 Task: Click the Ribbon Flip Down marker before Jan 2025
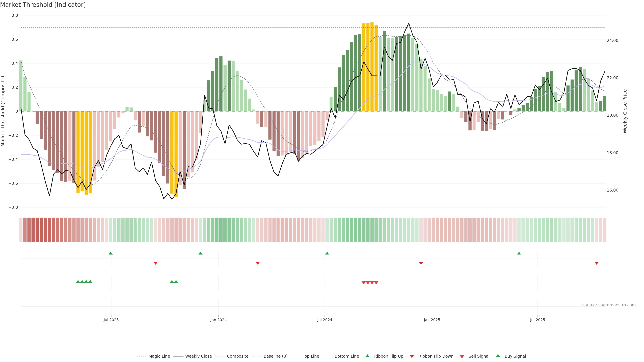tap(421, 263)
